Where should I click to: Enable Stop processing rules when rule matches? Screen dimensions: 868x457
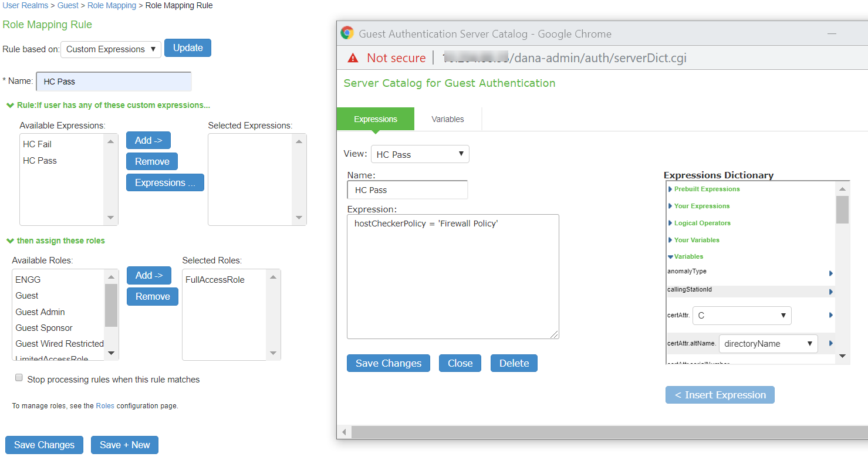pyautogui.click(x=19, y=378)
